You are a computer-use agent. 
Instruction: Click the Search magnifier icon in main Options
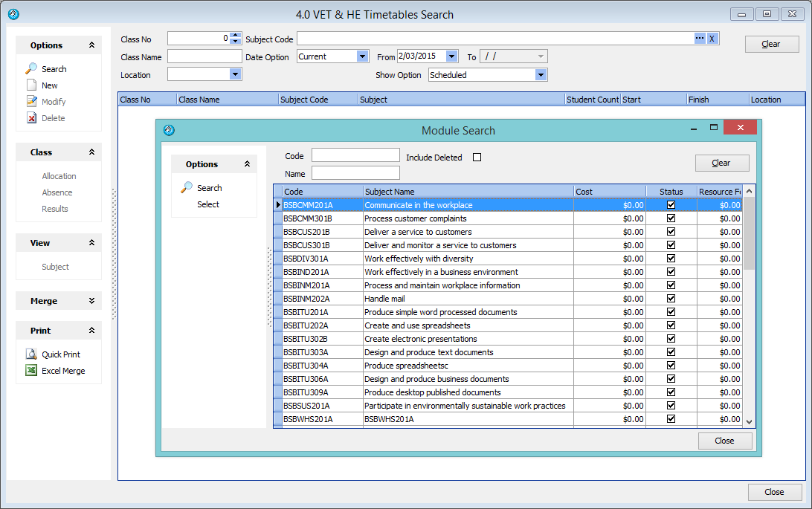(x=31, y=68)
